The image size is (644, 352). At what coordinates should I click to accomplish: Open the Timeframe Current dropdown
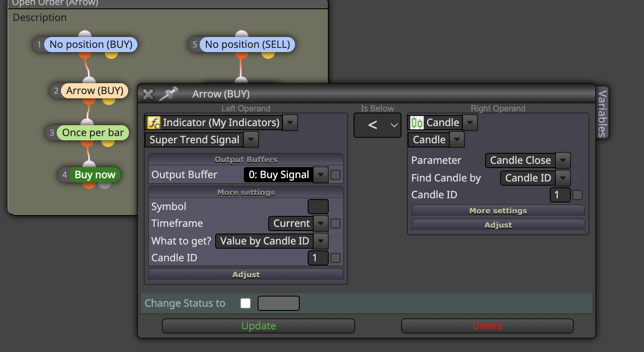pyautogui.click(x=321, y=223)
